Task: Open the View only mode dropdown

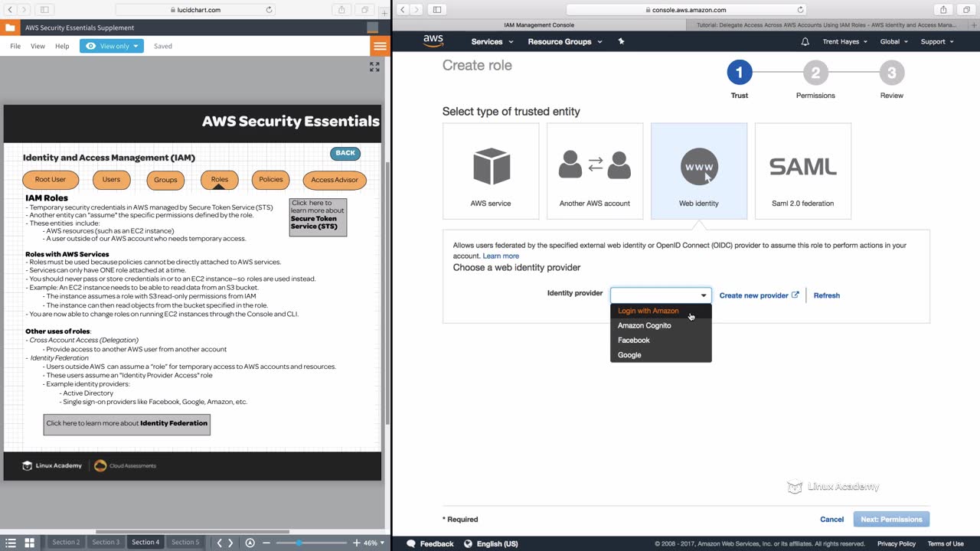Action: click(x=112, y=46)
